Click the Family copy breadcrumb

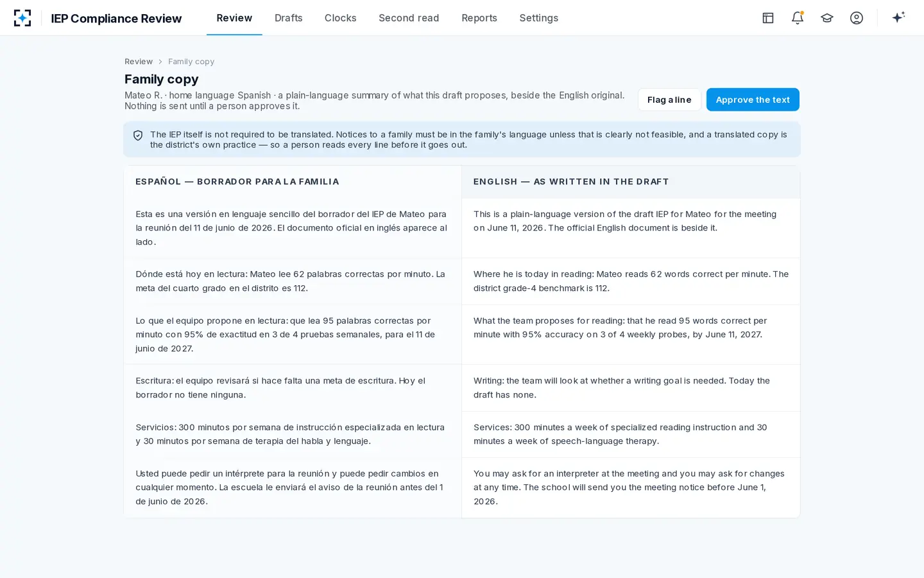tap(191, 62)
